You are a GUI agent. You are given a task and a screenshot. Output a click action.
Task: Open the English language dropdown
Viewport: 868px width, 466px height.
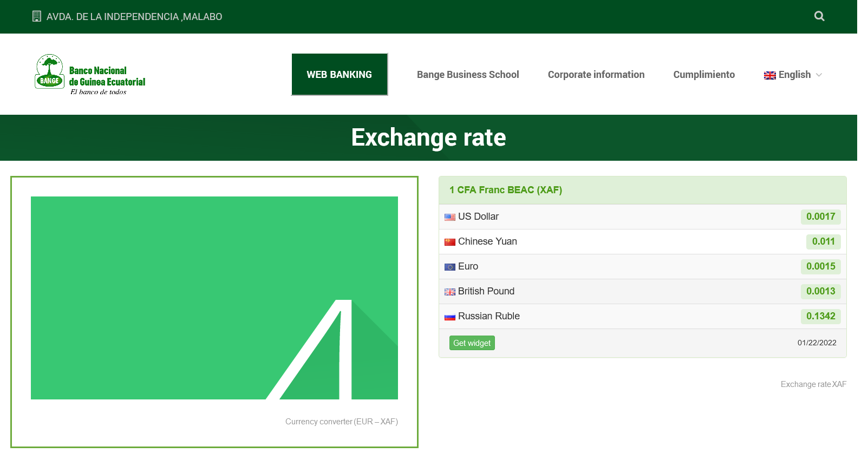(794, 75)
